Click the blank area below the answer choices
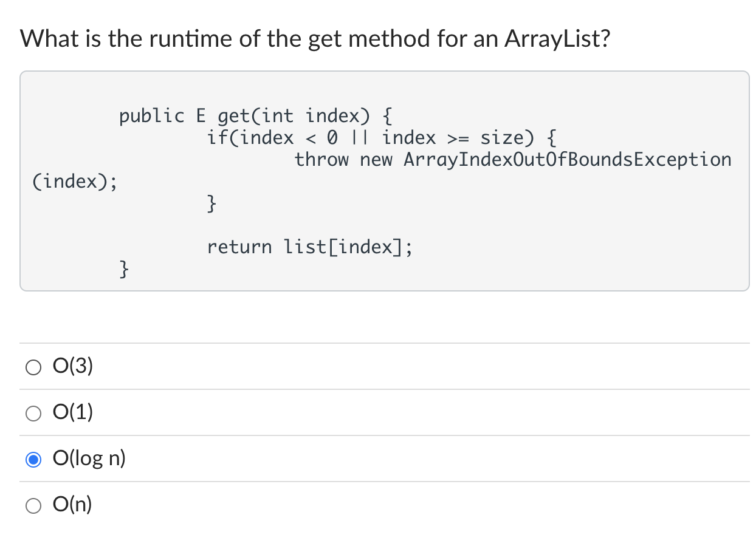 click(377, 537)
